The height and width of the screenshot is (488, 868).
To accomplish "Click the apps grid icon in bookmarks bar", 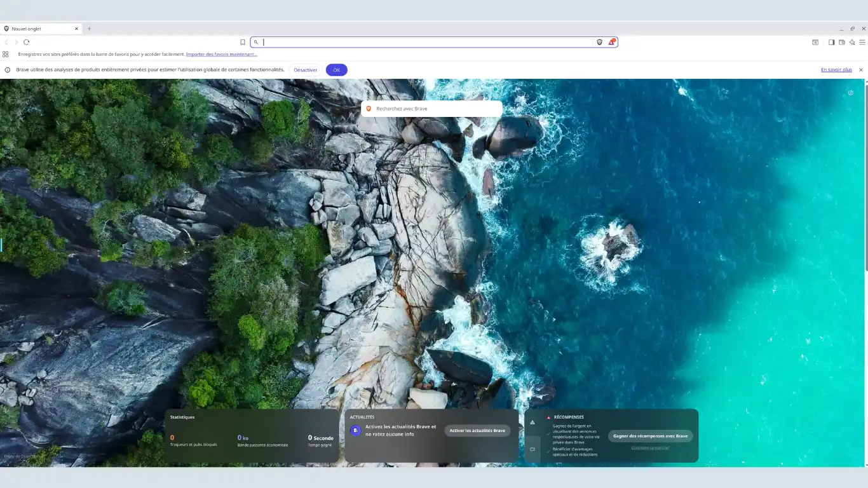I will (x=6, y=54).
